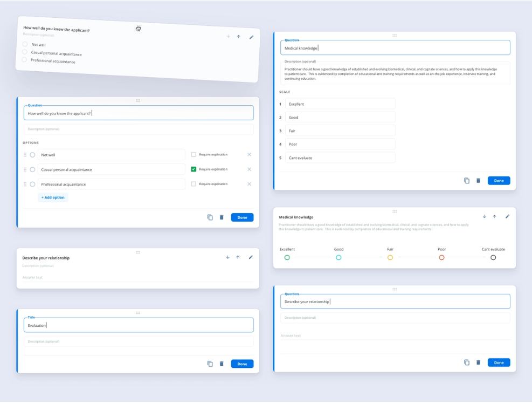The height and width of the screenshot is (404, 532).
Task: Click Done on relationship question editor
Action: point(499,362)
